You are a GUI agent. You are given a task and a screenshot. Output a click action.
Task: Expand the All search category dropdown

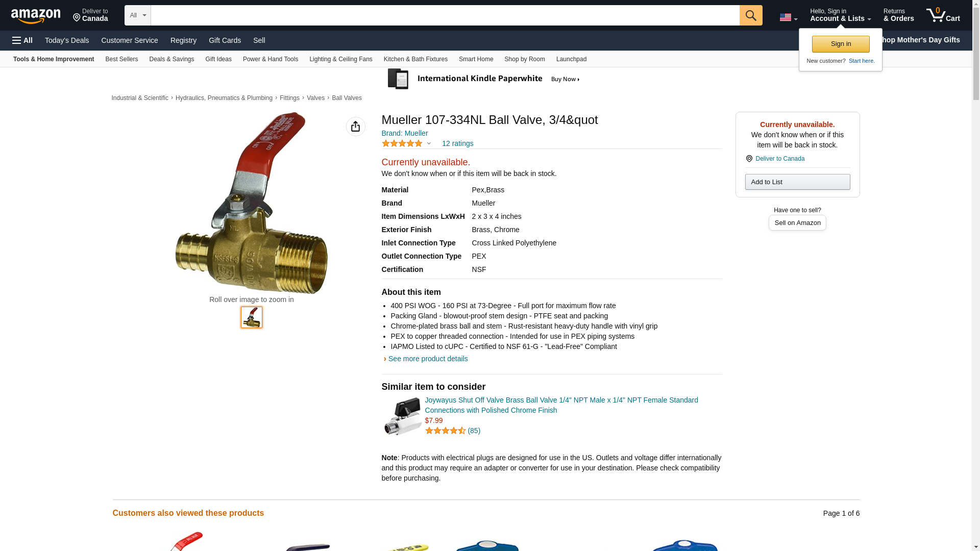click(x=138, y=15)
